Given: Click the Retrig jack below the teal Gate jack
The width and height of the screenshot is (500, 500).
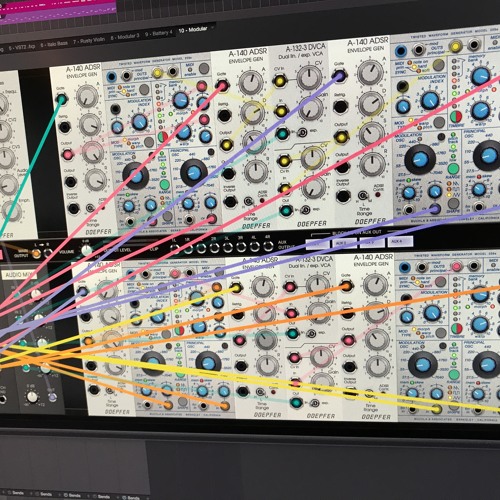Looking at the screenshot, I should point(64,127).
